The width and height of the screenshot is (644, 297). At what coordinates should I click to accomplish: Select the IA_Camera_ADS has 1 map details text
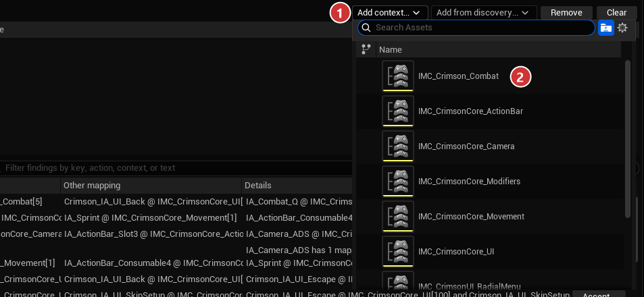(x=298, y=250)
